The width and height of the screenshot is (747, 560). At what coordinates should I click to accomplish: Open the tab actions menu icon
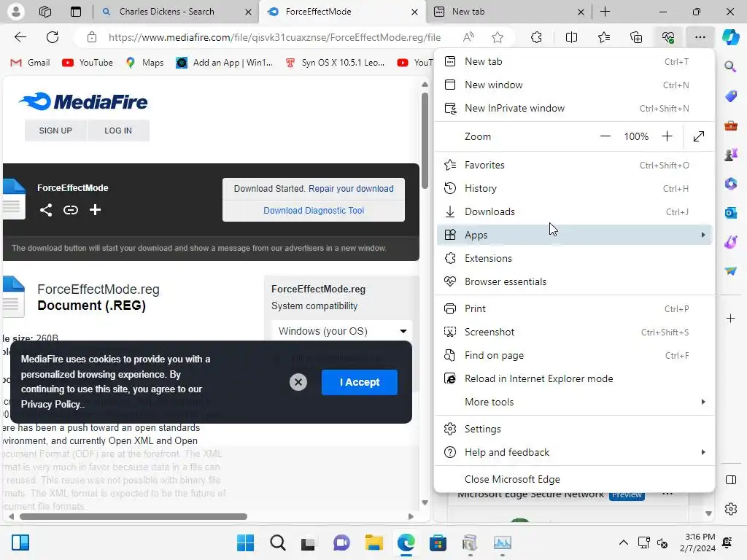[x=76, y=12]
